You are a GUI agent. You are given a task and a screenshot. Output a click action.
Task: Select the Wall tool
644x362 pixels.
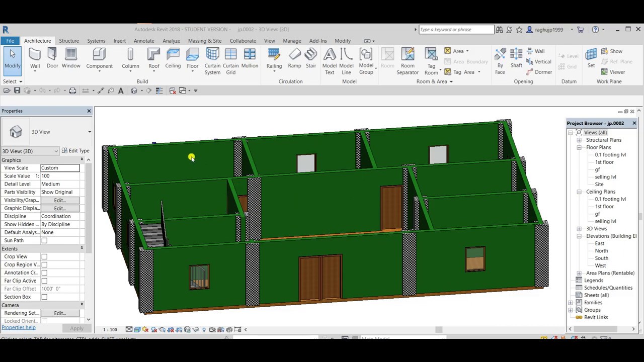[35, 59]
